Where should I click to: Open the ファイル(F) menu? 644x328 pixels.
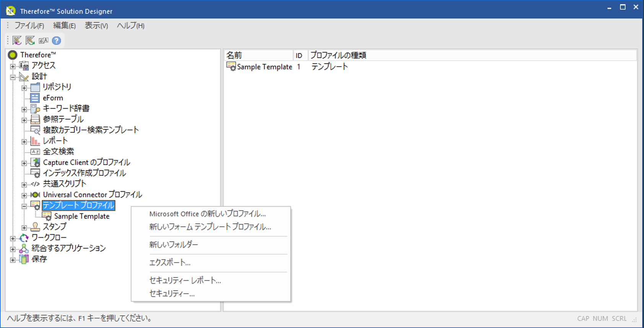[29, 26]
